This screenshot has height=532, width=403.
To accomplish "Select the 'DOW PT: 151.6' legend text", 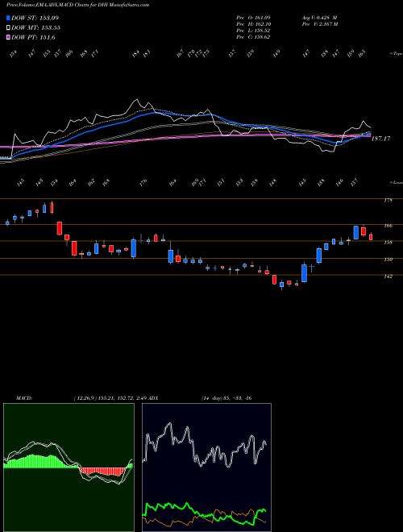I will pos(33,38).
